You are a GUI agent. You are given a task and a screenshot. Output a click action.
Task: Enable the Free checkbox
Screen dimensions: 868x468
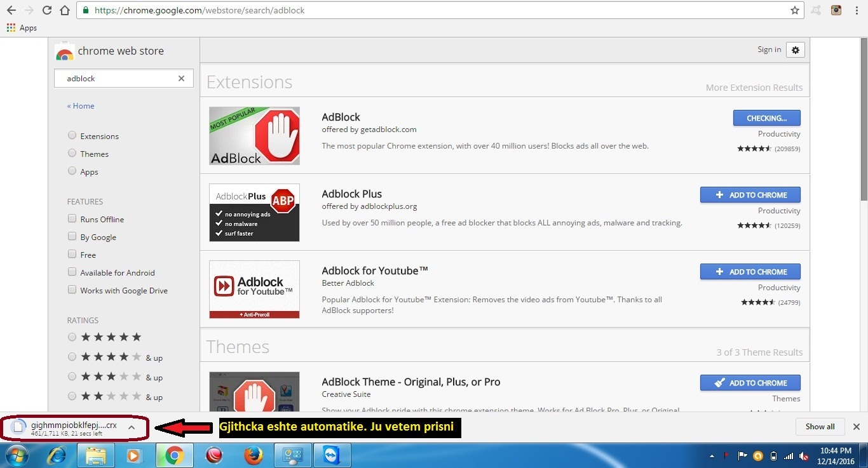[72, 254]
